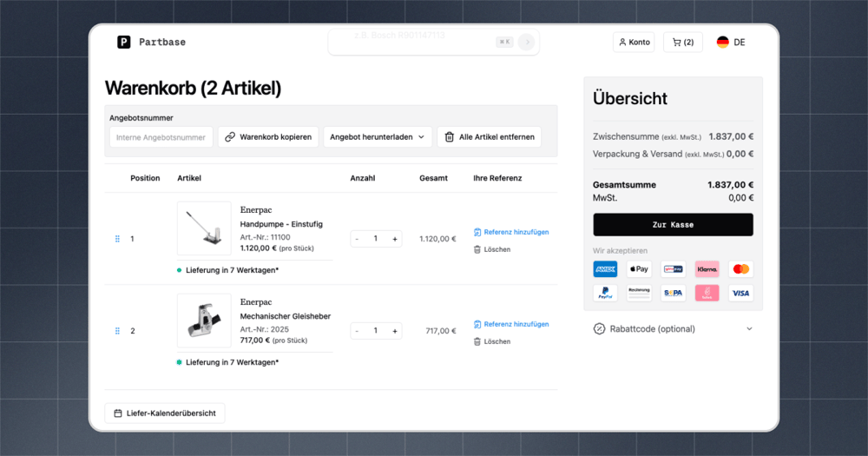
Task: Delete the Mechanischer Gleisheber via Löschen
Action: (x=492, y=341)
